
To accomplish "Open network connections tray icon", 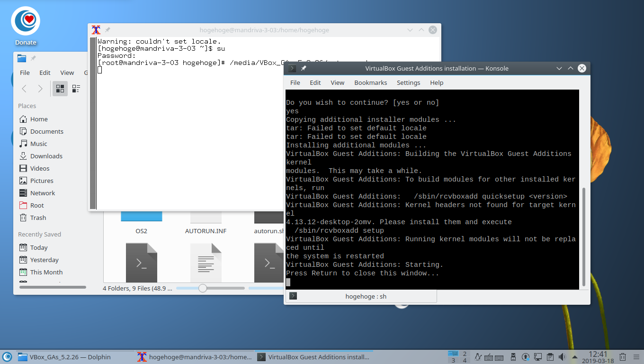I will (x=538, y=357).
